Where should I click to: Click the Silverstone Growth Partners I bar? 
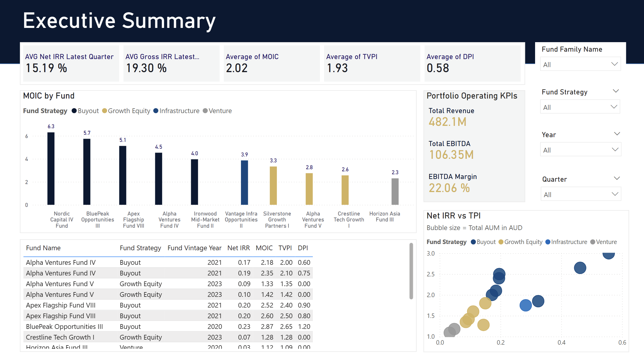point(273,186)
